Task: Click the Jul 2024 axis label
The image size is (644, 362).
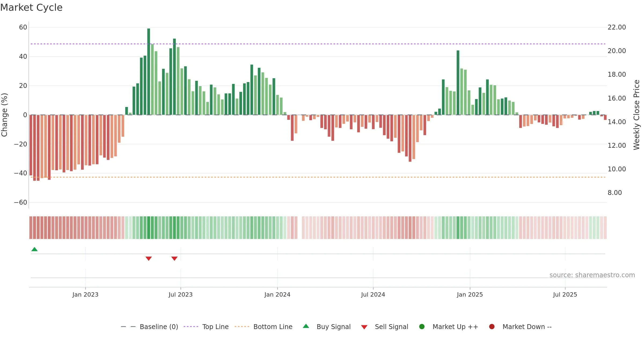Action: (373, 294)
